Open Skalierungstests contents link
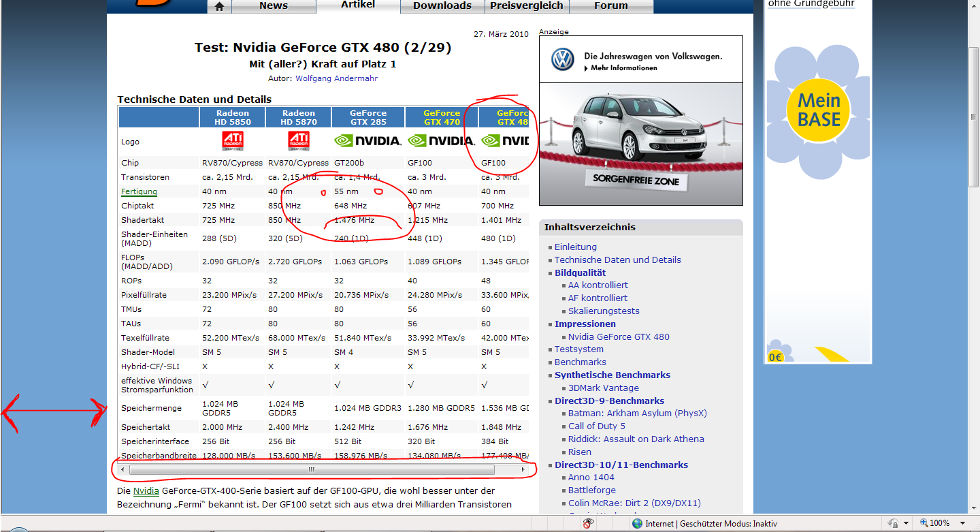Viewport: 980px width, 532px height. pyautogui.click(x=604, y=311)
